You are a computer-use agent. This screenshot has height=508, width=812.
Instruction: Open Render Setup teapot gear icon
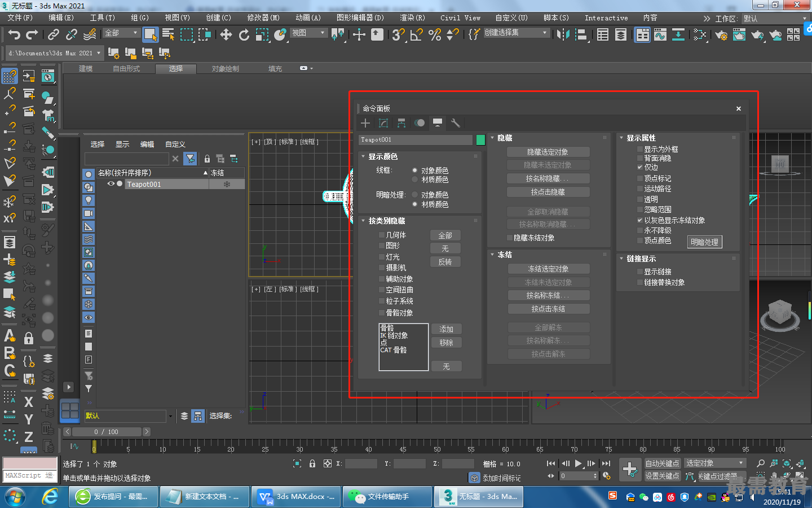point(721,35)
